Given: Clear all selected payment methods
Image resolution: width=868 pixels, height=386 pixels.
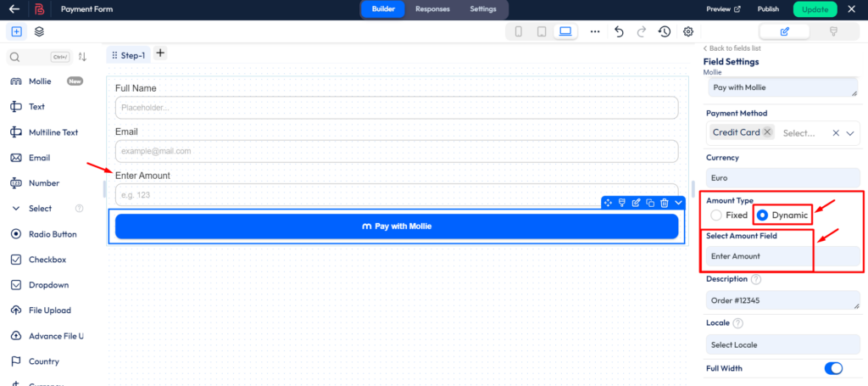Looking at the screenshot, I should tap(836, 133).
